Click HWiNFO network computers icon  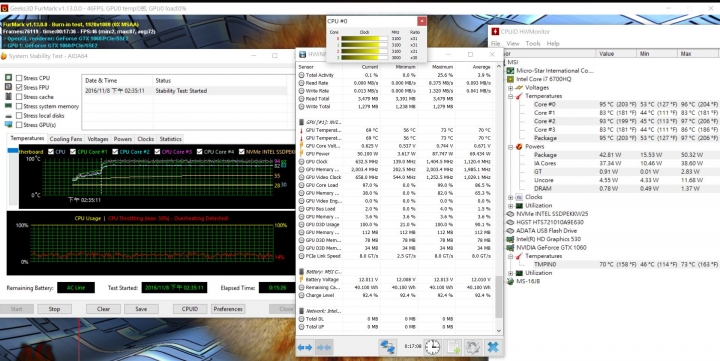click(x=388, y=347)
